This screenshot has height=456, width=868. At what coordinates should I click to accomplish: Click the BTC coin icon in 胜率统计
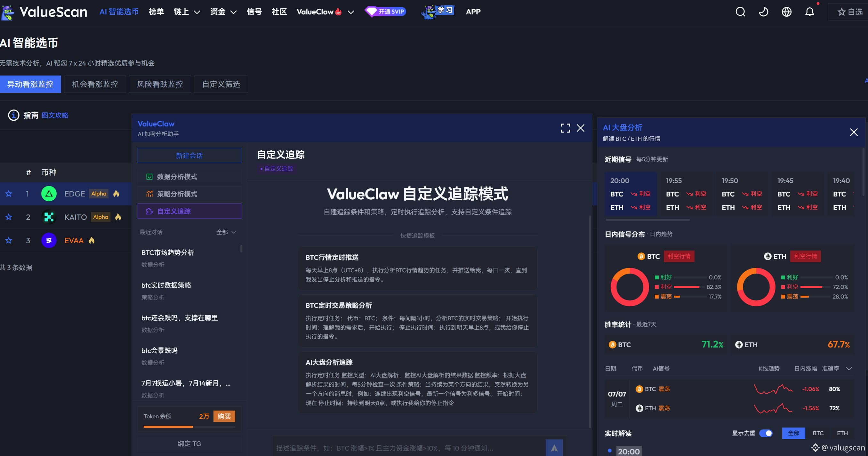click(612, 345)
